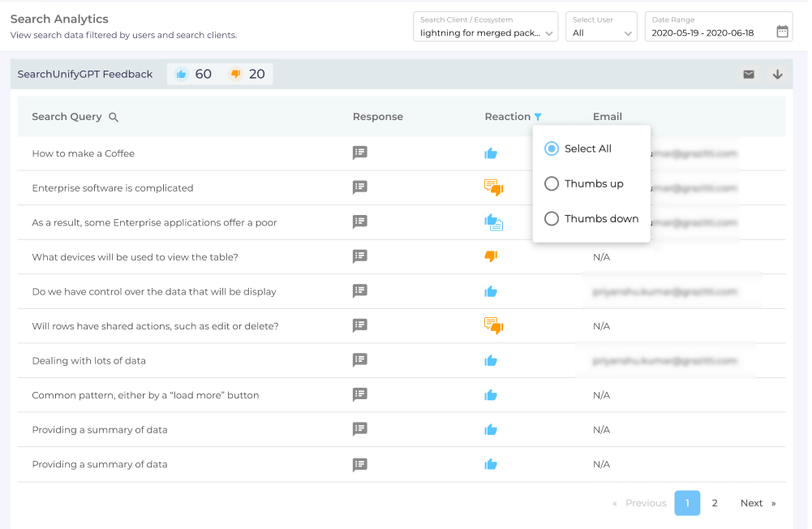
Task: Click the Date Range input field
Action: (x=707, y=32)
